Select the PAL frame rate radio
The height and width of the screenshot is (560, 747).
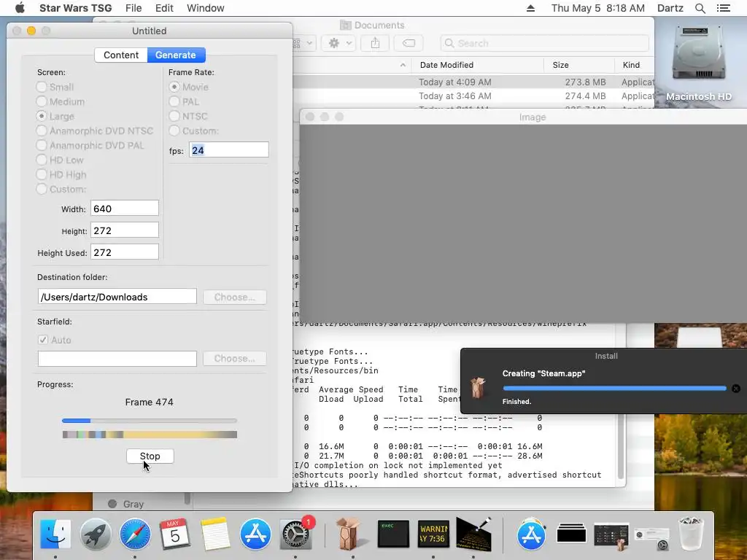pos(174,102)
